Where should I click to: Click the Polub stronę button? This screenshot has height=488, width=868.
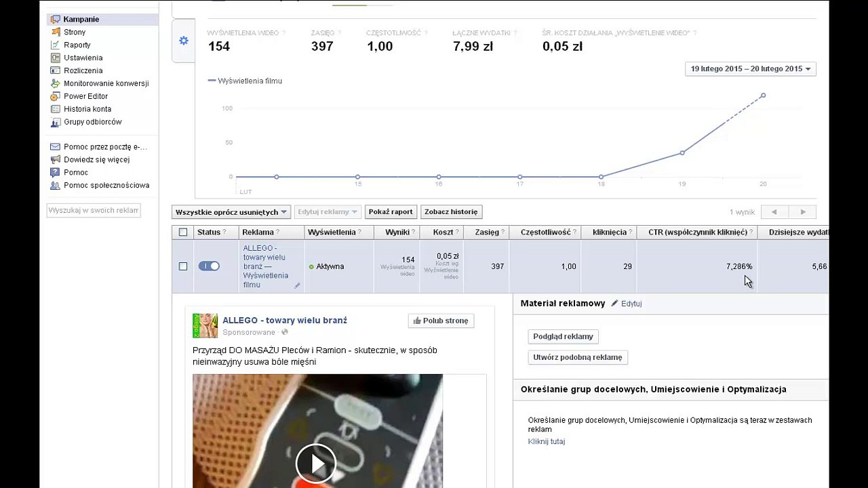441,321
